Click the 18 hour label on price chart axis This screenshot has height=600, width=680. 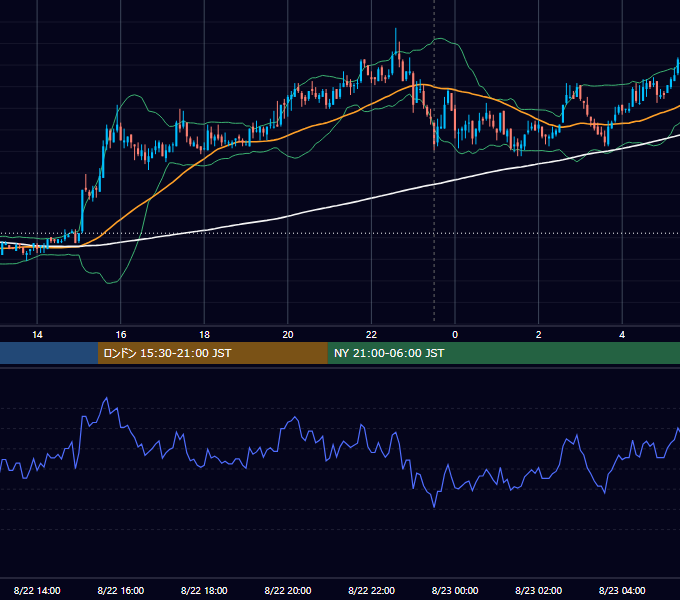(204, 335)
